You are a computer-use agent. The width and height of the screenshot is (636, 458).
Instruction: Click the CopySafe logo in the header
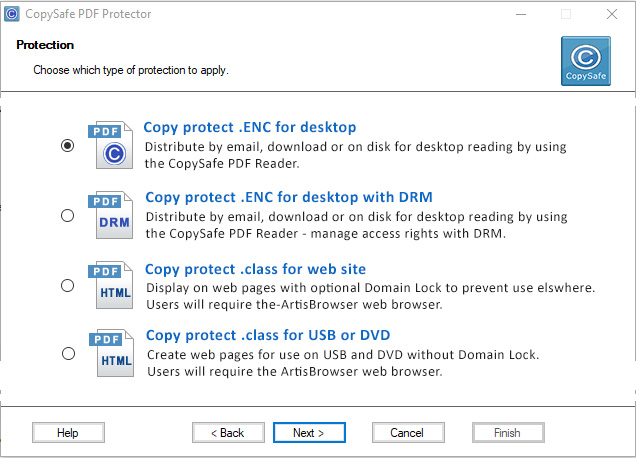[x=586, y=61]
